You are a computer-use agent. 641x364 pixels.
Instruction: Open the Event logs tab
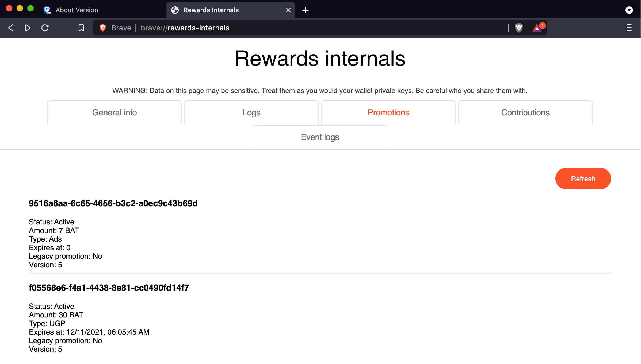pyautogui.click(x=320, y=137)
